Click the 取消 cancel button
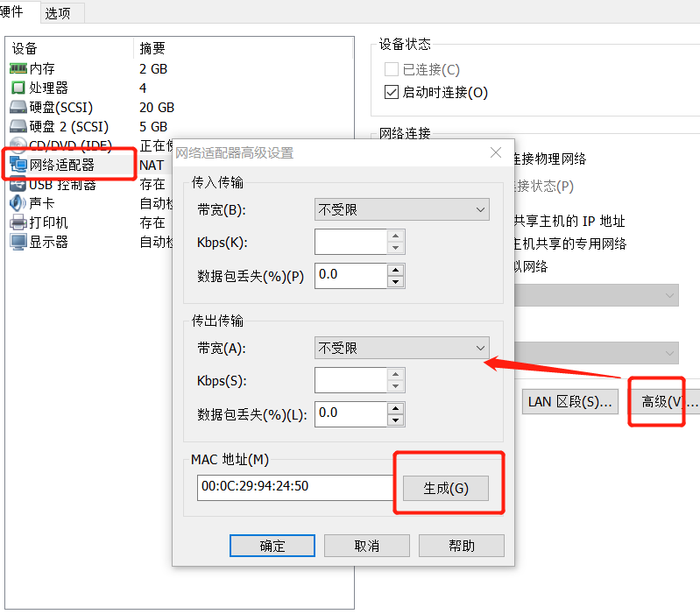700x614 pixels. pyautogui.click(x=367, y=546)
